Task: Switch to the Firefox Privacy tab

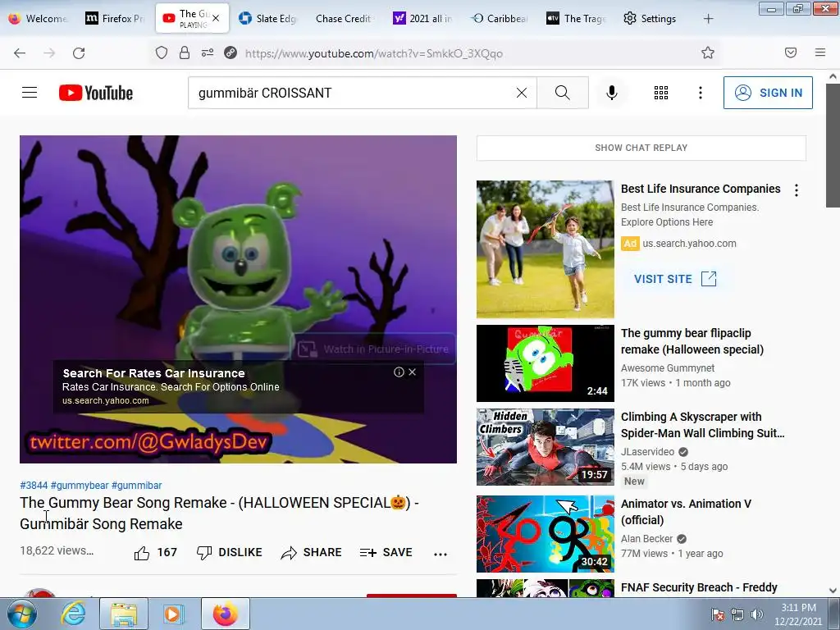Action: [x=115, y=18]
